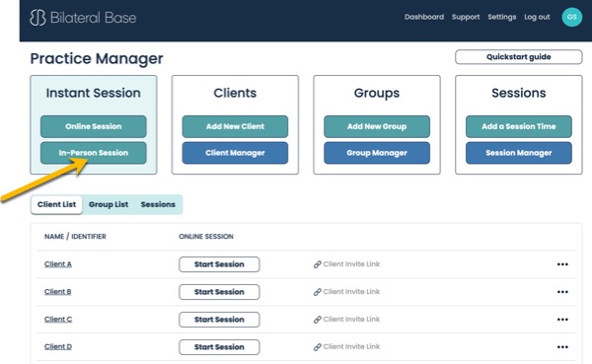Click the NAME / IDENTIFIER column header
Viewport: 592px width, 364px height.
click(75, 237)
